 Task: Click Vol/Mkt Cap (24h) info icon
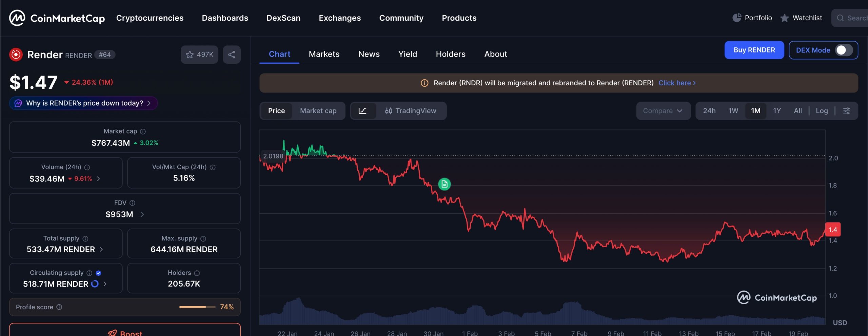[213, 167]
